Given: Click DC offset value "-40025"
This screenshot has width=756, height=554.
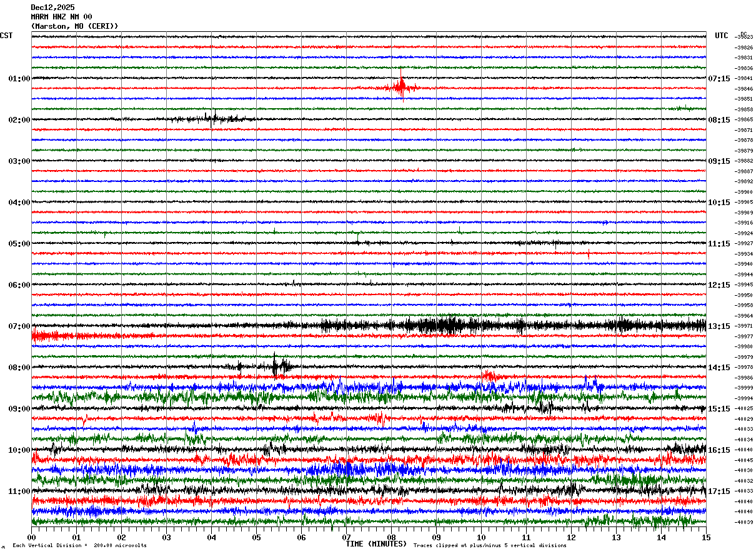Looking at the screenshot, I should [744, 408].
